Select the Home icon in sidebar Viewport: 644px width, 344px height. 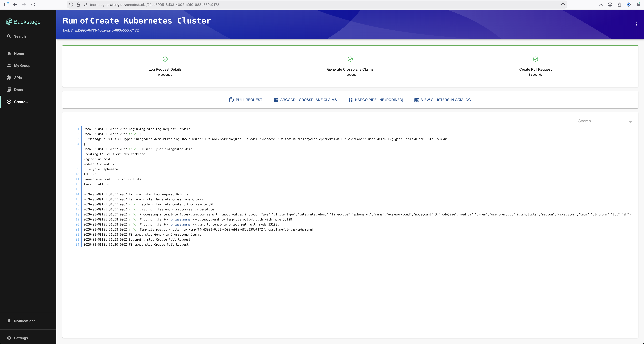[x=9, y=53]
